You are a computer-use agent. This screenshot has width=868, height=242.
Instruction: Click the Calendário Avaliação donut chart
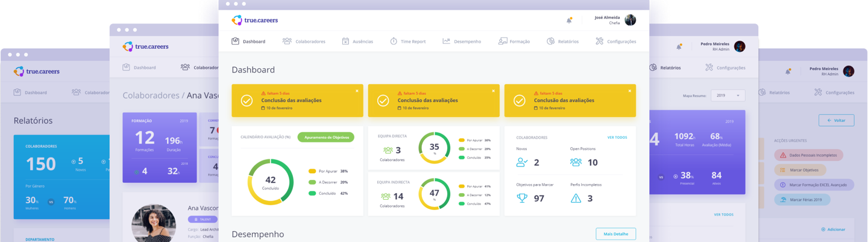[x=271, y=182]
